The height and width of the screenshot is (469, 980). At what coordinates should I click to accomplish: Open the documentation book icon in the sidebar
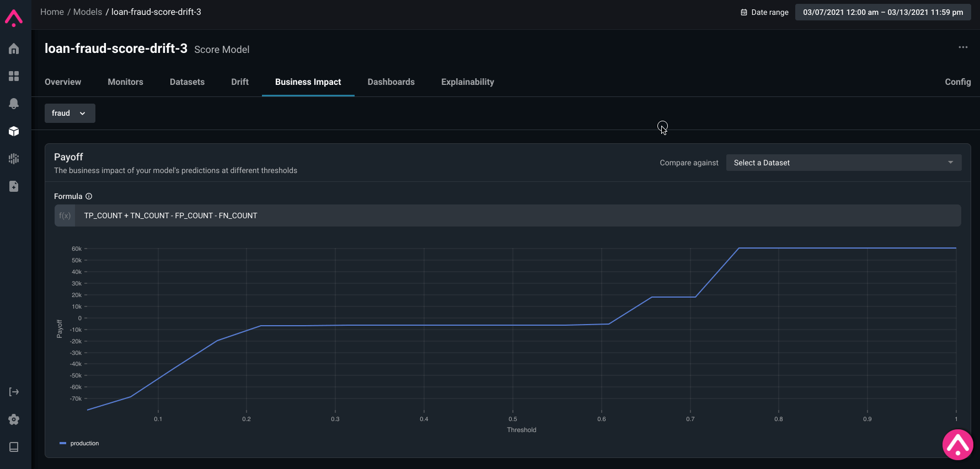(x=14, y=447)
